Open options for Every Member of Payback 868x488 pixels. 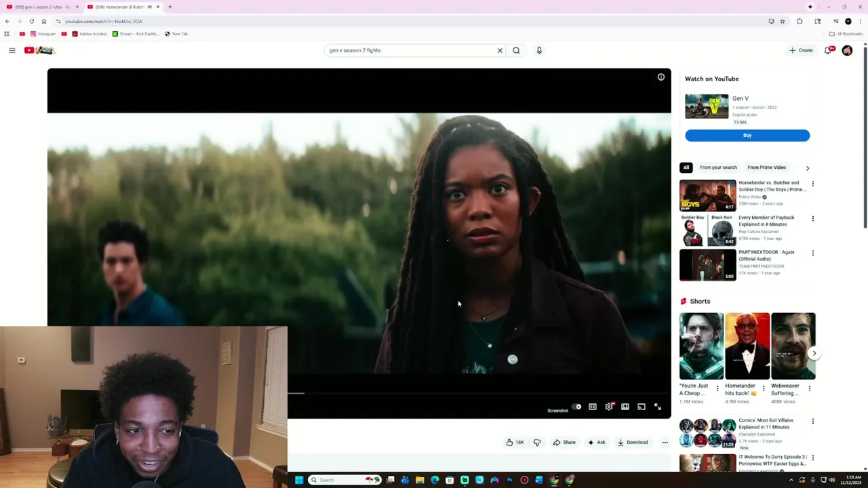[x=813, y=219]
